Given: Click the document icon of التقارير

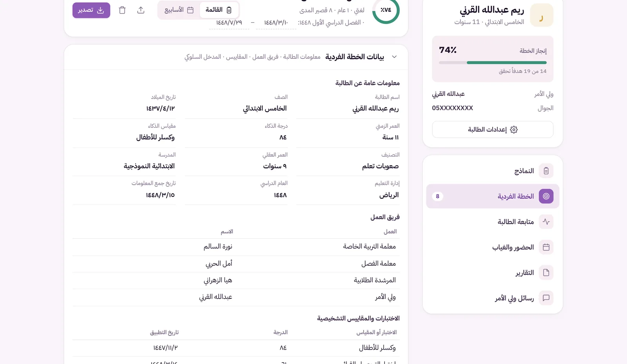Looking at the screenshot, I should point(546,273).
